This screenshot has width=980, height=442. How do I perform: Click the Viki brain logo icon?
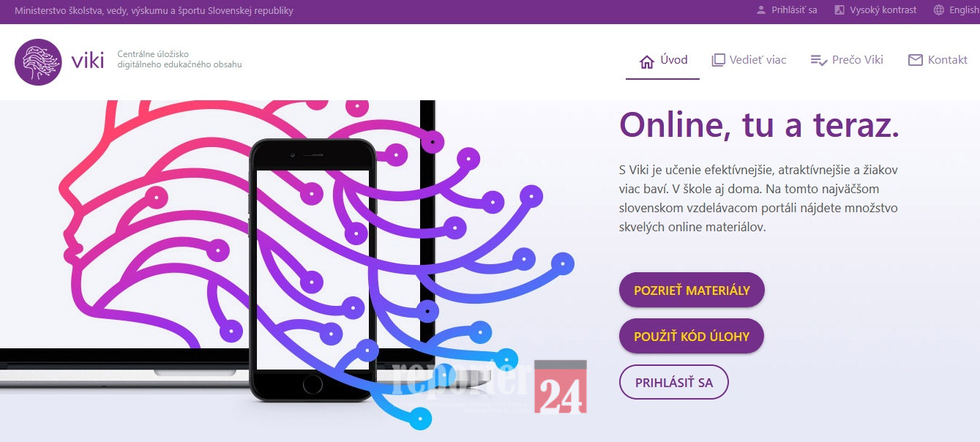pyautogui.click(x=38, y=62)
